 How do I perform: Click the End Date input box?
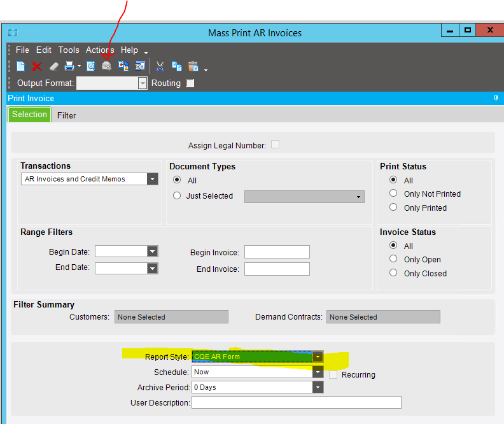click(121, 269)
